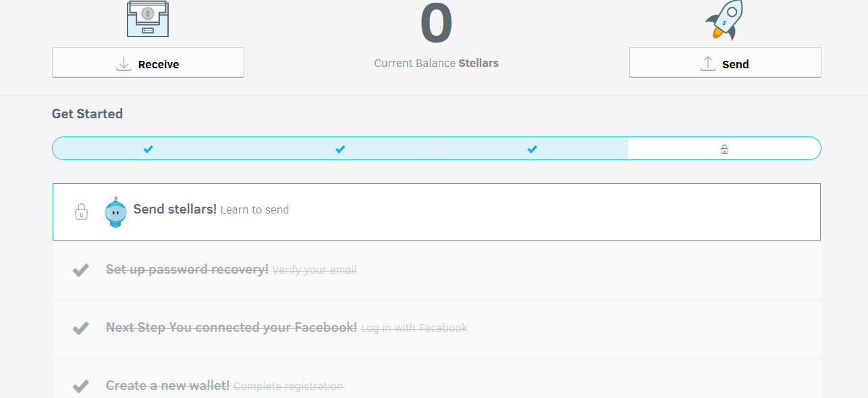
Task: Click the third checkmark in progress bar
Action: tap(532, 149)
